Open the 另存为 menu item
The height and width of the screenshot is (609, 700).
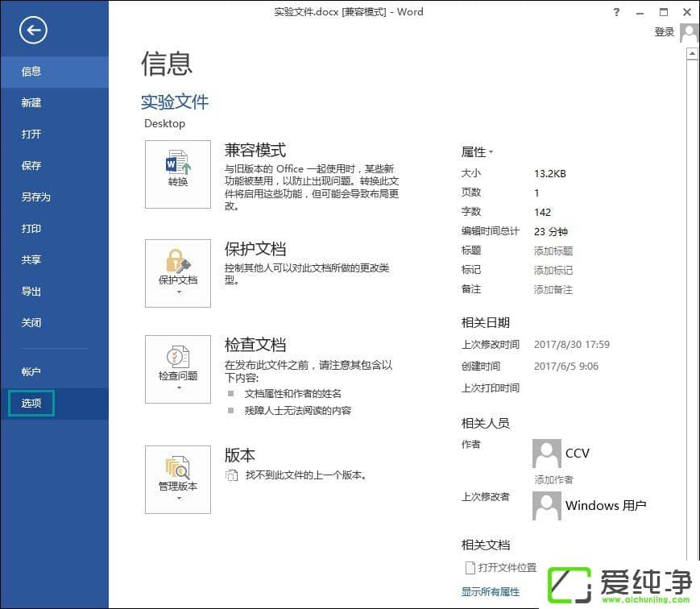click(36, 197)
